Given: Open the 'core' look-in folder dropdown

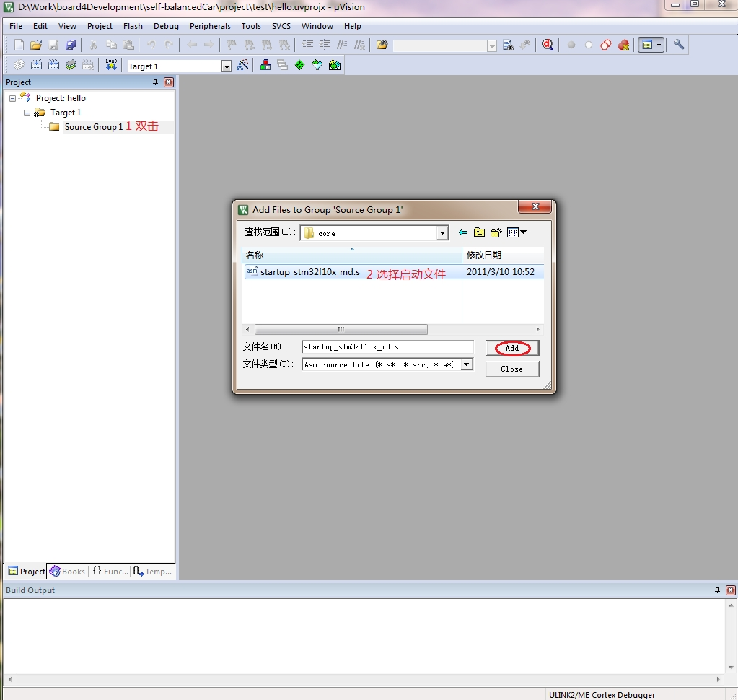Looking at the screenshot, I should pos(442,233).
